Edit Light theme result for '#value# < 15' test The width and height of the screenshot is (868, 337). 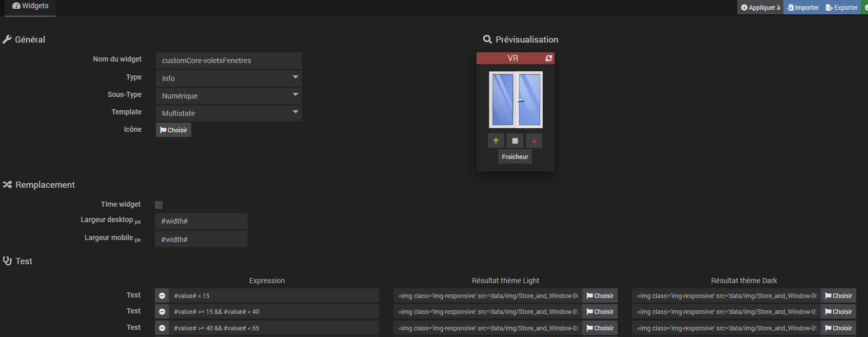point(488,295)
